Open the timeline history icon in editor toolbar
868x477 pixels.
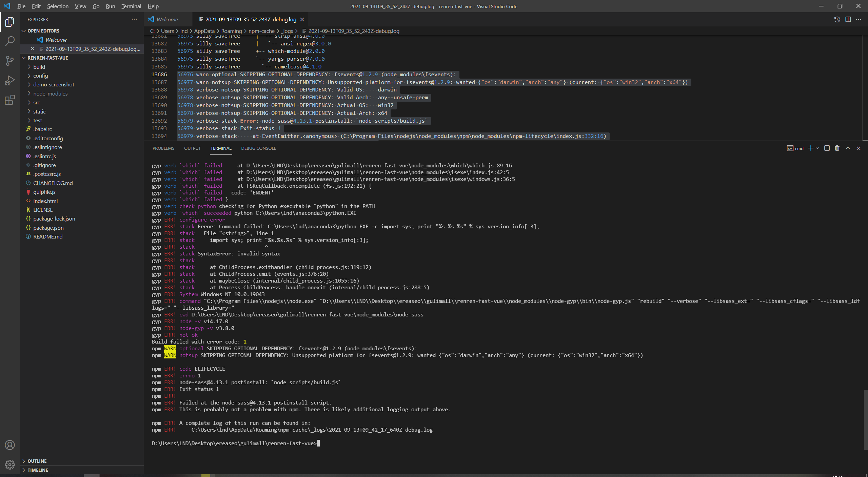[837, 20]
